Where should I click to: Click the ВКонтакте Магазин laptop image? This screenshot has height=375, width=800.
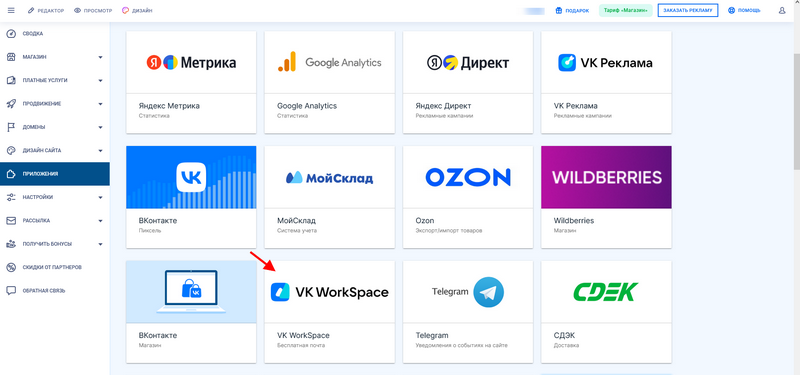pyautogui.click(x=191, y=292)
